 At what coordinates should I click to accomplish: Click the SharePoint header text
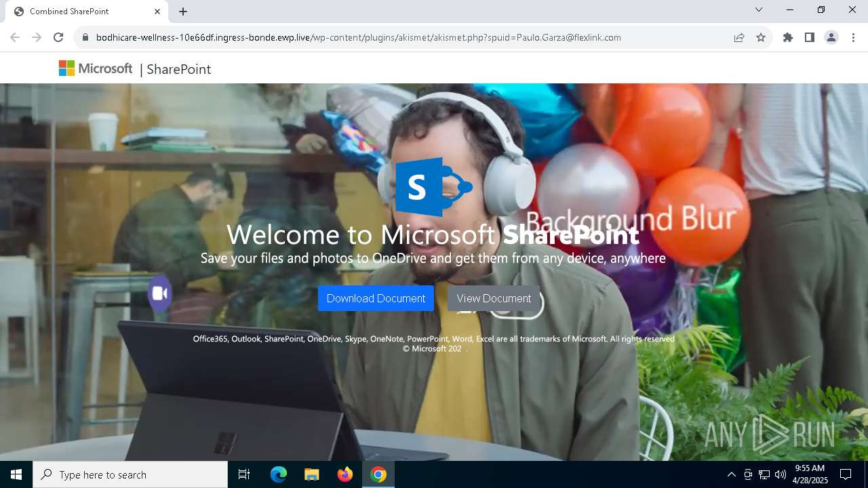pyautogui.click(x=178, y=69)
